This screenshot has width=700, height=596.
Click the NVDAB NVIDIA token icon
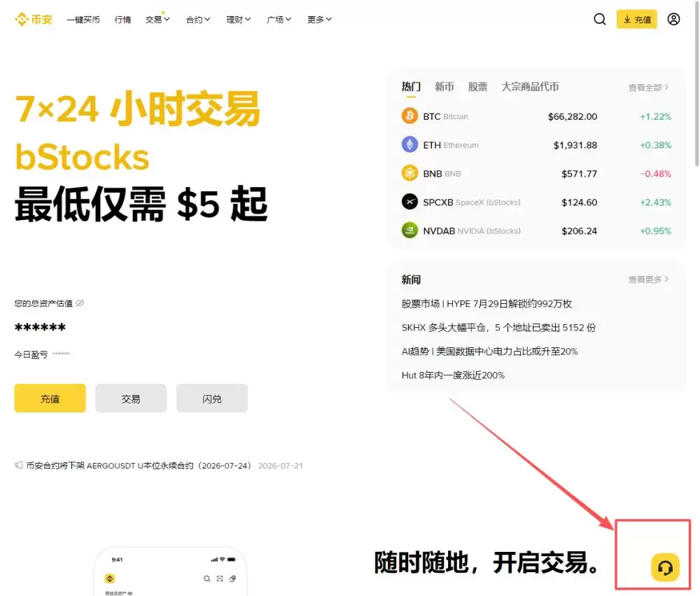[409, 230]
